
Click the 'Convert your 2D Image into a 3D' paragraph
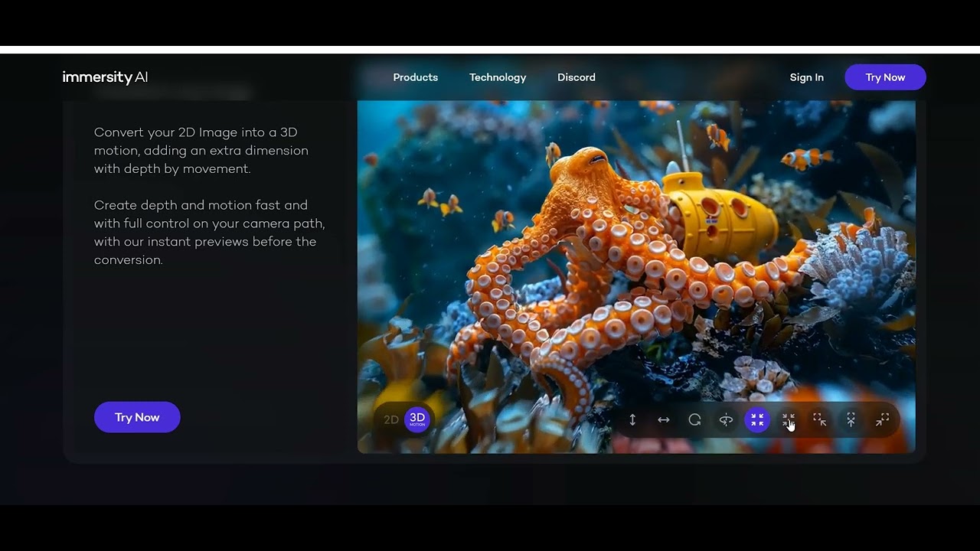[x=201, y=151]
